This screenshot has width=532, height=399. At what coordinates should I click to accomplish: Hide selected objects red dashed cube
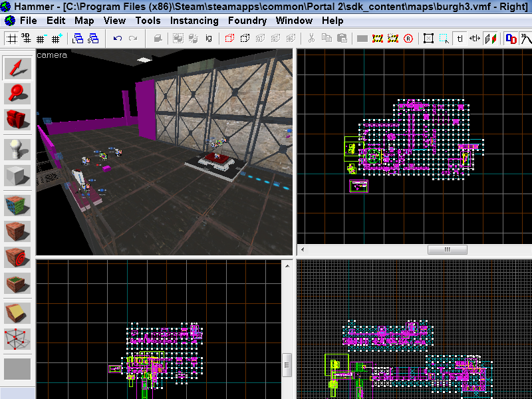(229, 39)
